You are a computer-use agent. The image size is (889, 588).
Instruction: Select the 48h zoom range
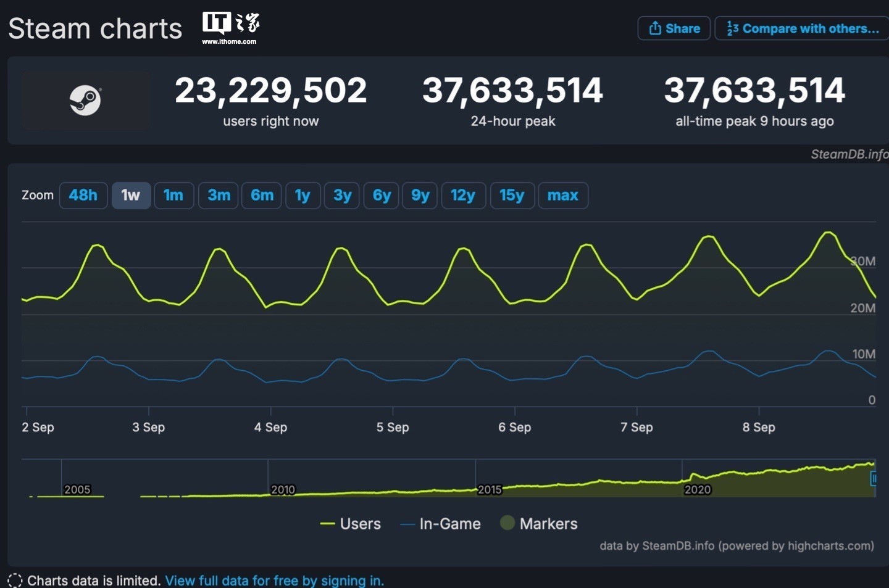83,196
